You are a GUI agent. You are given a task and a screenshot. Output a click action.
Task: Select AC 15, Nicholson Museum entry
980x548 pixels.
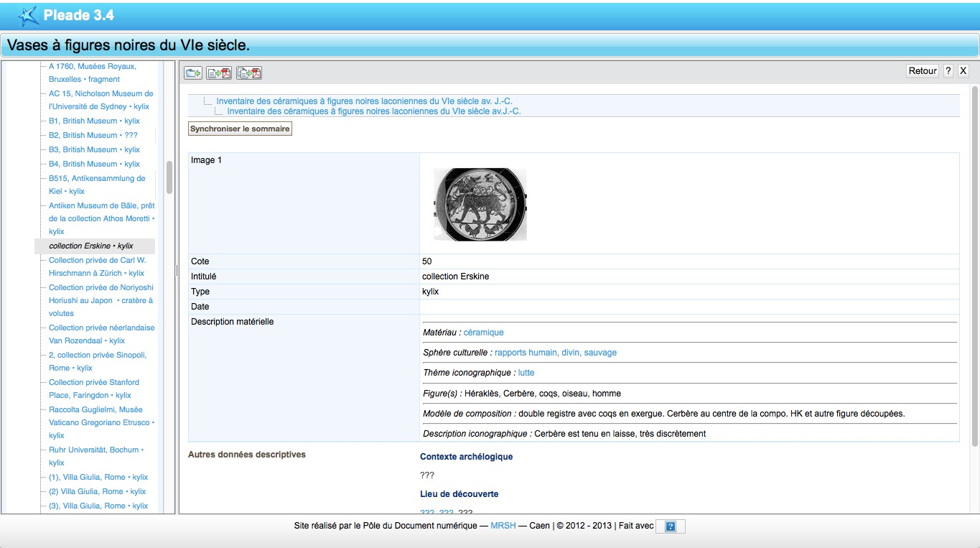point(101,100)
